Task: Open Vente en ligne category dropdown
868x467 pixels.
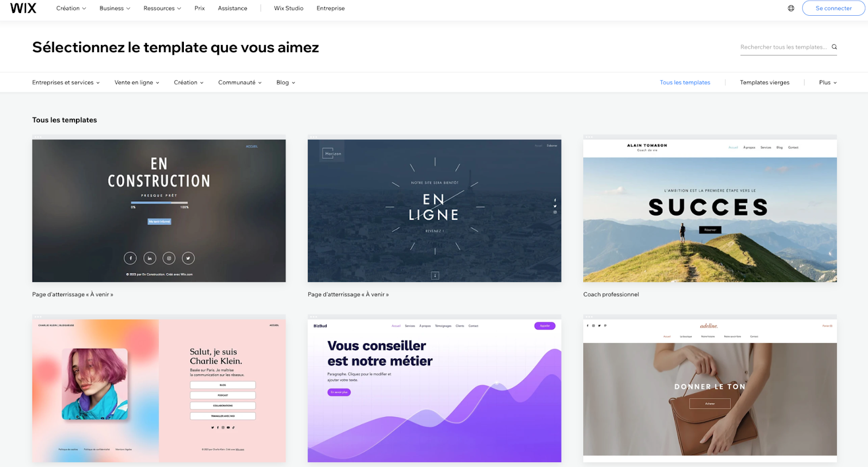Action: pos(137,82)
